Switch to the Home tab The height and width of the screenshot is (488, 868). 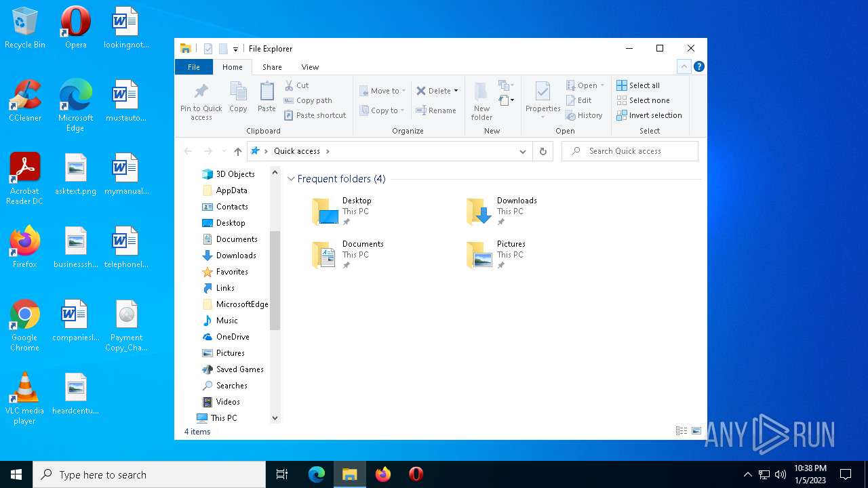click(x=233, y=67)
